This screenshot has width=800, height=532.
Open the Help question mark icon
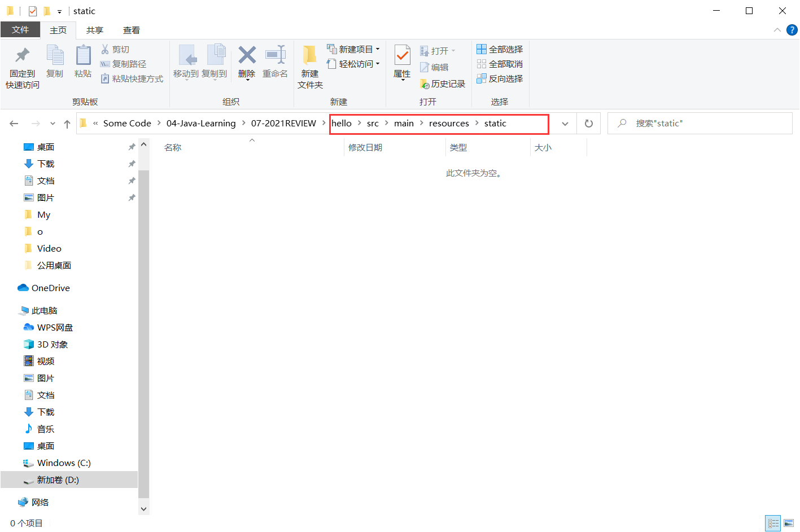[x=792, y=30]
